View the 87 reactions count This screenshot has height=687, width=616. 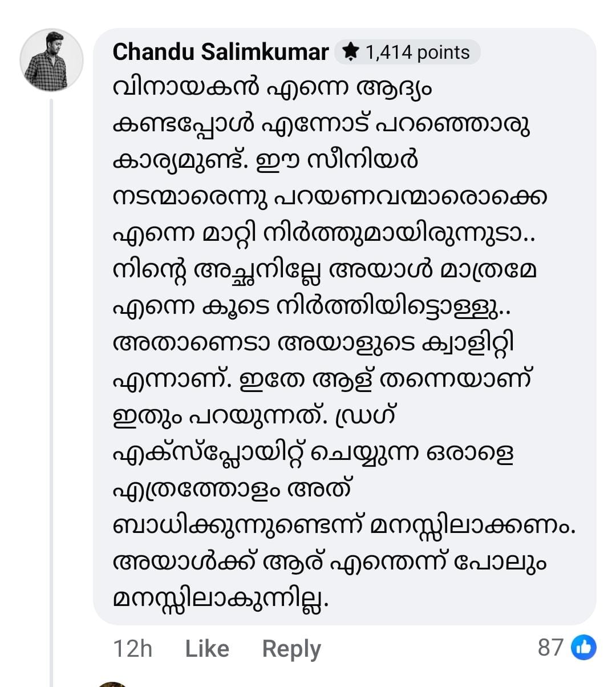[550, 648]
